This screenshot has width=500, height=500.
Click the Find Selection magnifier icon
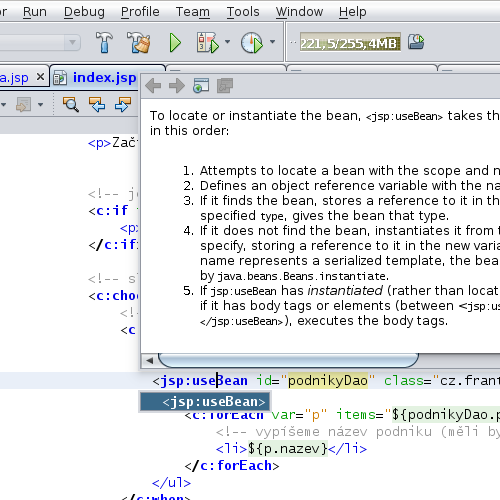71,104
